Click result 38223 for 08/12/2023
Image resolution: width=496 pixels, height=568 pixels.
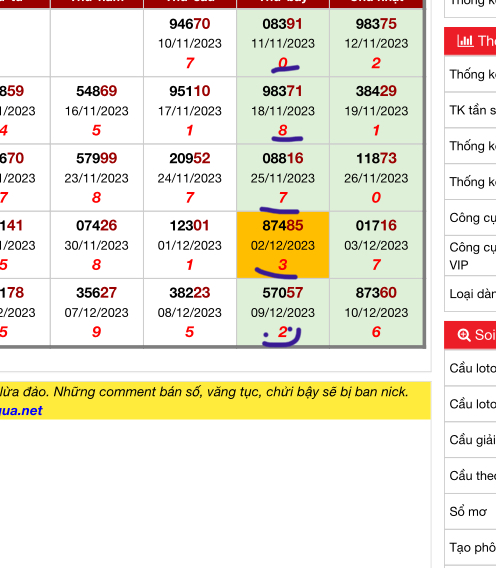pos(190,293)
